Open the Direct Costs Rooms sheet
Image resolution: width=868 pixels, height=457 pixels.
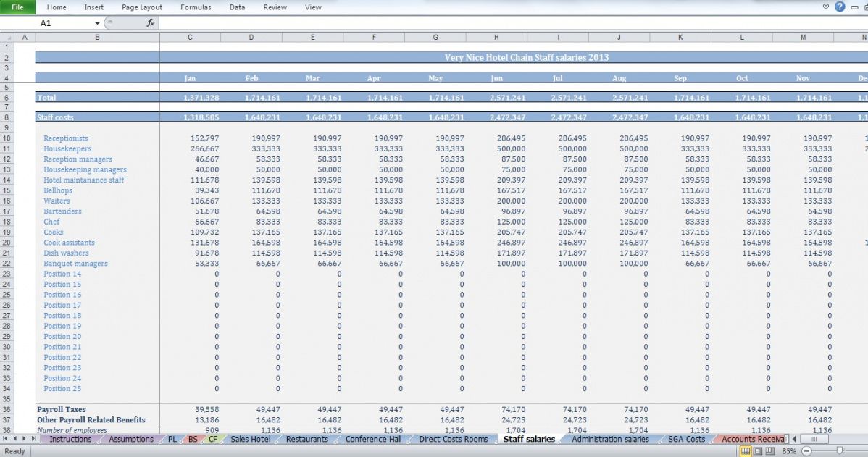(x=453, y=439)
